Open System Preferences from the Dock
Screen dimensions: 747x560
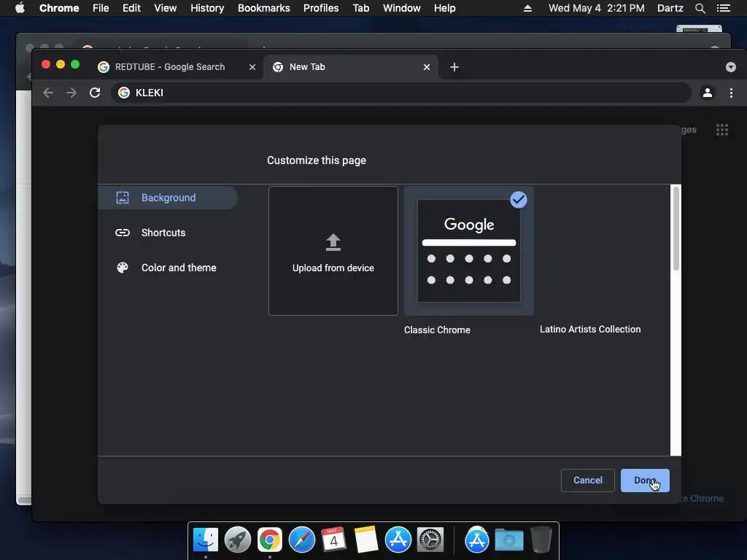pos(430,540)
